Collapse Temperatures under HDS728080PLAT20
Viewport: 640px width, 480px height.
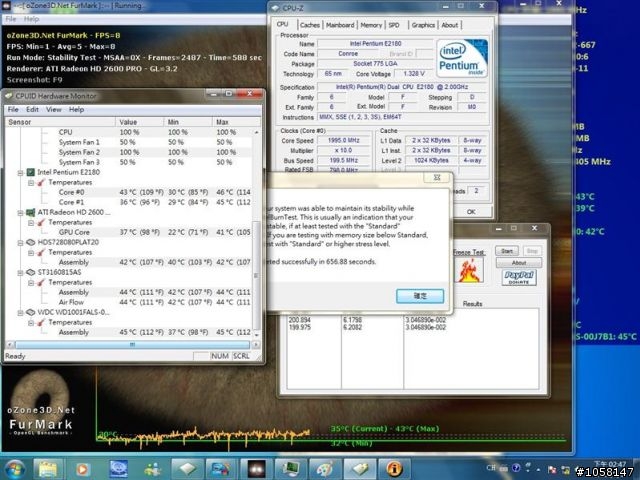[x=31, y=253]
